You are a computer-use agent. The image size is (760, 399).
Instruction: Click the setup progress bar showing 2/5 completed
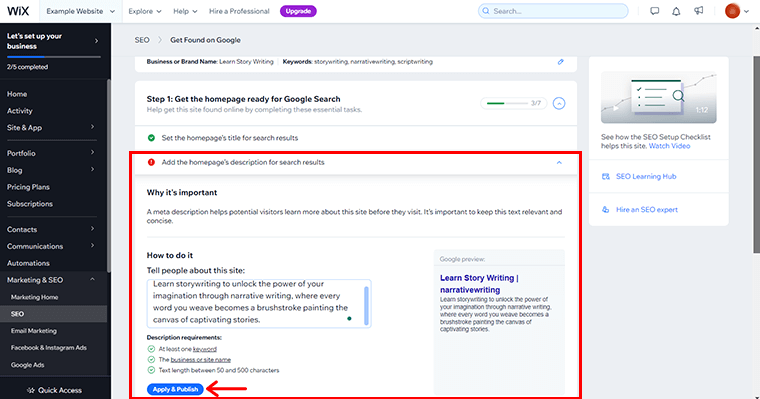click(53, 57)
